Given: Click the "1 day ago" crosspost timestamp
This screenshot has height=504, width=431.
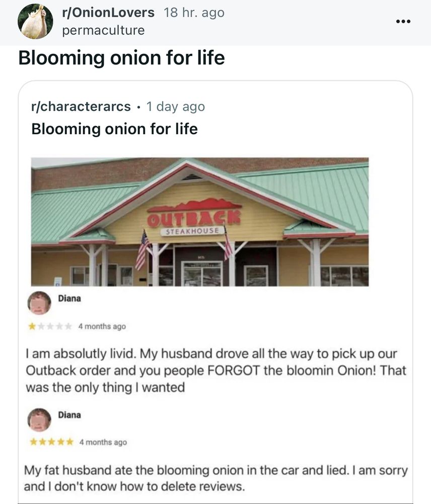Looking at the screenshot, I should click(175, 107).
